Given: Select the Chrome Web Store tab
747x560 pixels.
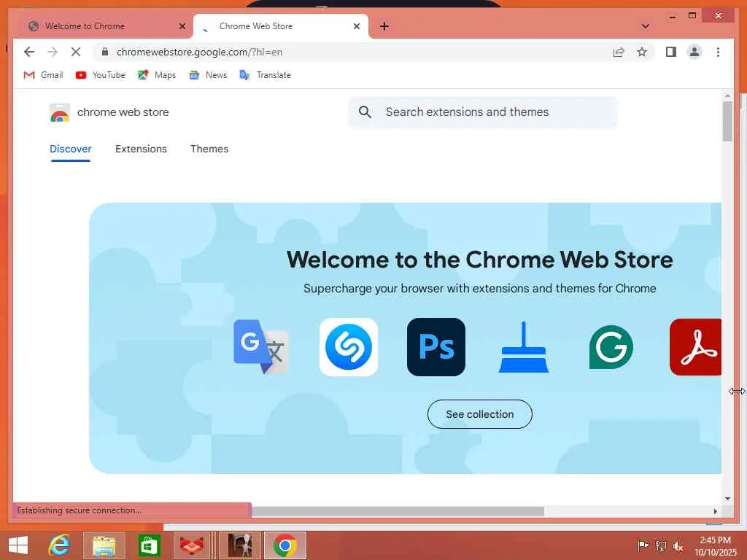Looking at the screenshot, I should pyautogui.click(x=281, y=26).
